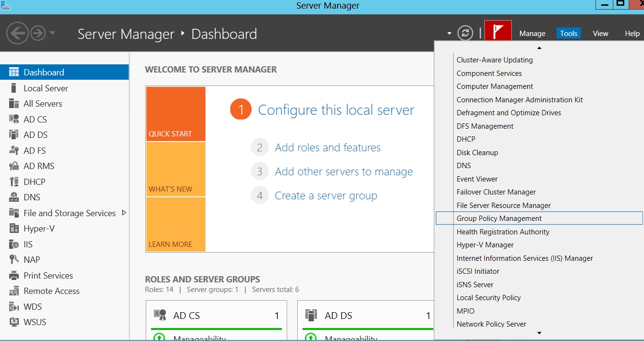Click Create a server group link
Image resolution: width=644 pixels, height=341 pixels.
point(326,196)
